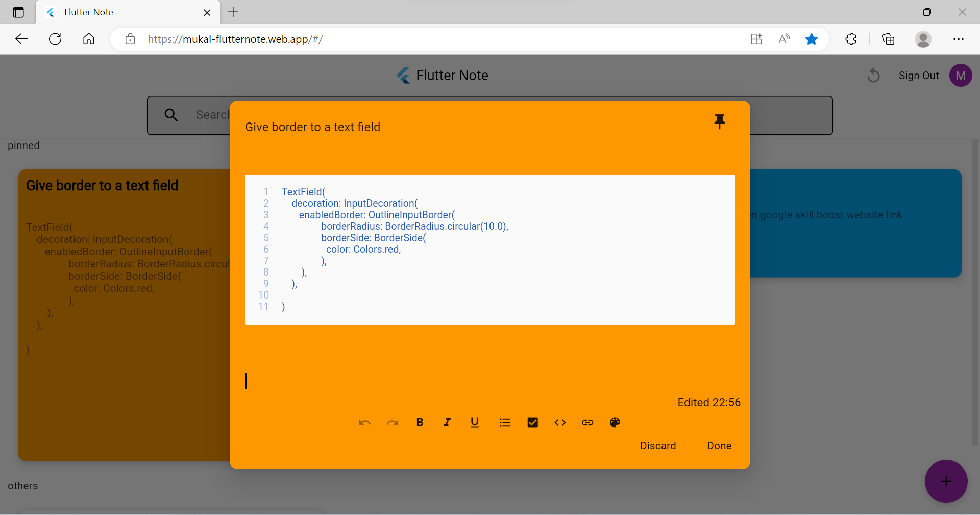Image resolution: width=980 pixels, height=515 pixels.
Task: Open the orange pinned note card behind dialog
Action: pyautogui.click(x=124, y=315)
